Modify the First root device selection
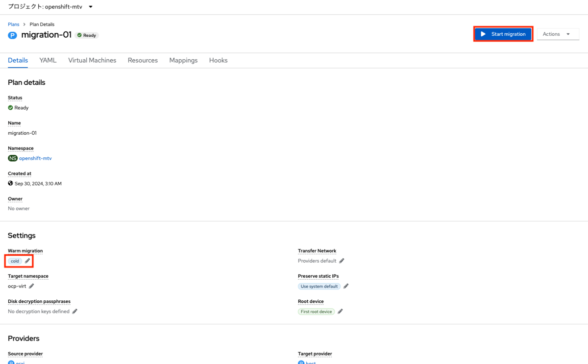 [316, 311]
